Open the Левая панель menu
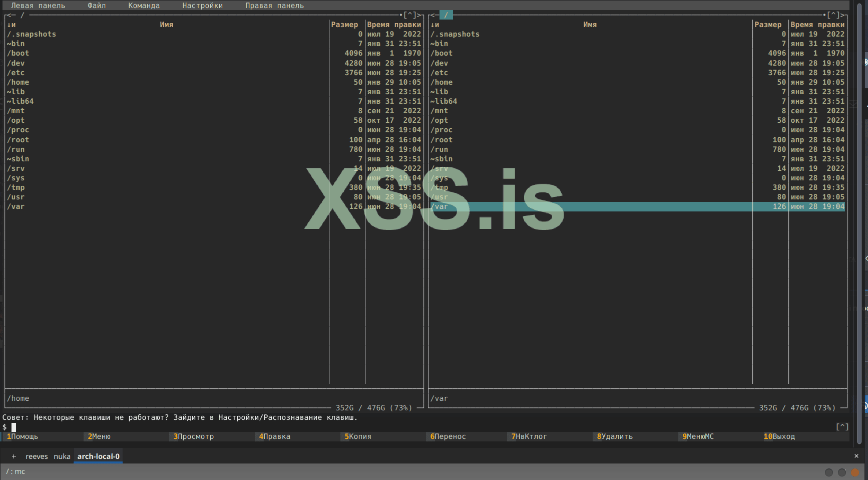 tap(38, 6)
